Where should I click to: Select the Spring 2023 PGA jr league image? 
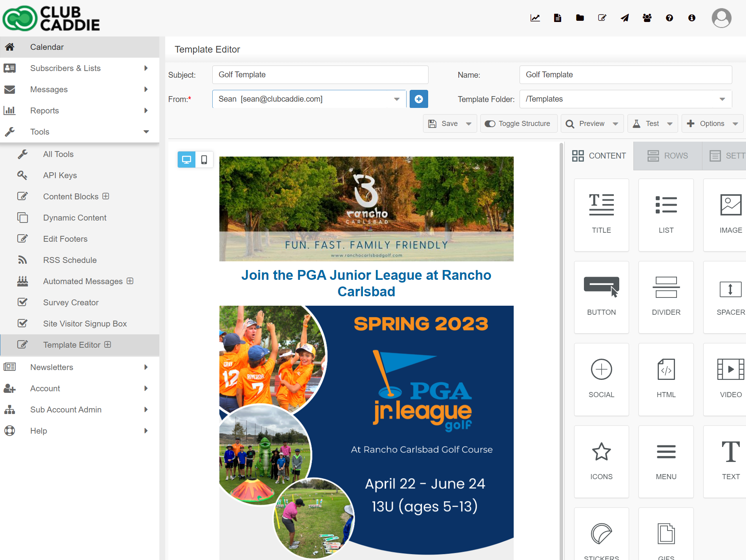(366, 432)
